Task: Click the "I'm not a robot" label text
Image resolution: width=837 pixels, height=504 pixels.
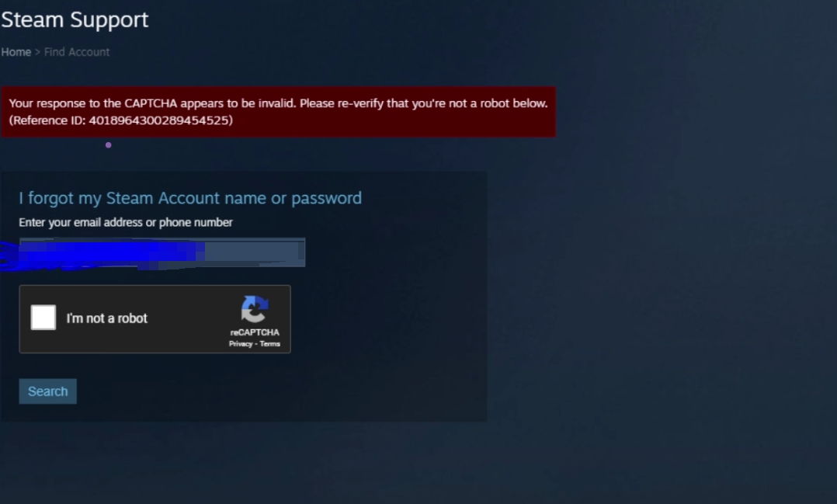Action: [107, 318]
